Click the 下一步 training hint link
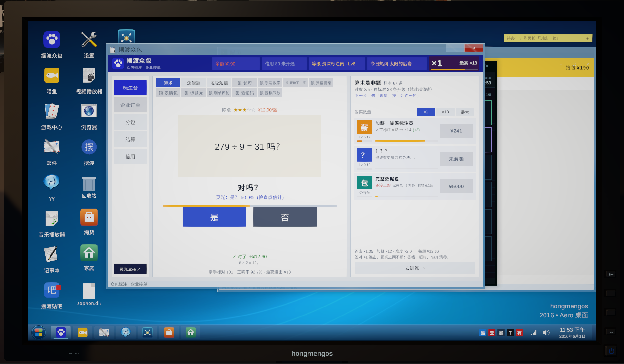Screen dimensions: 624x364 387,96
